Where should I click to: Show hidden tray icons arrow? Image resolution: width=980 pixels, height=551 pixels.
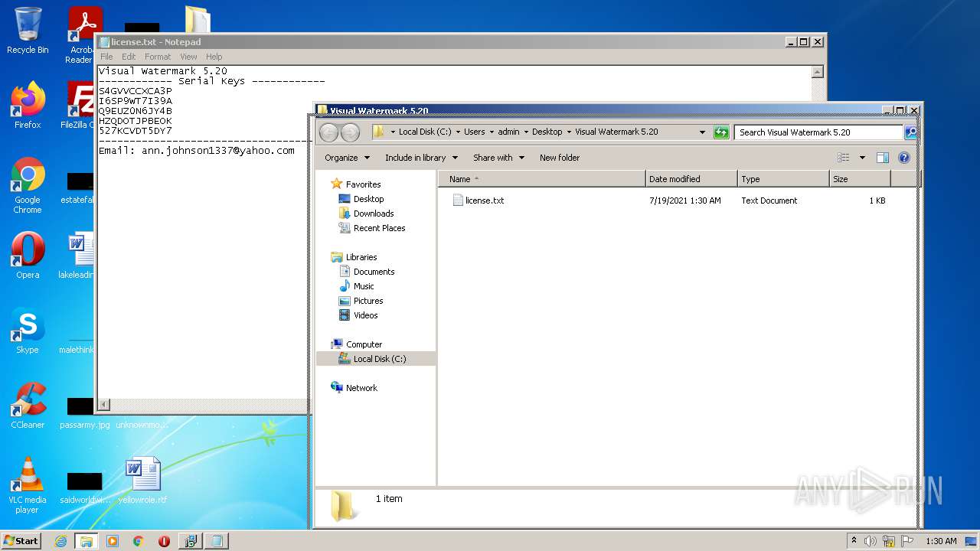[854, 541]
